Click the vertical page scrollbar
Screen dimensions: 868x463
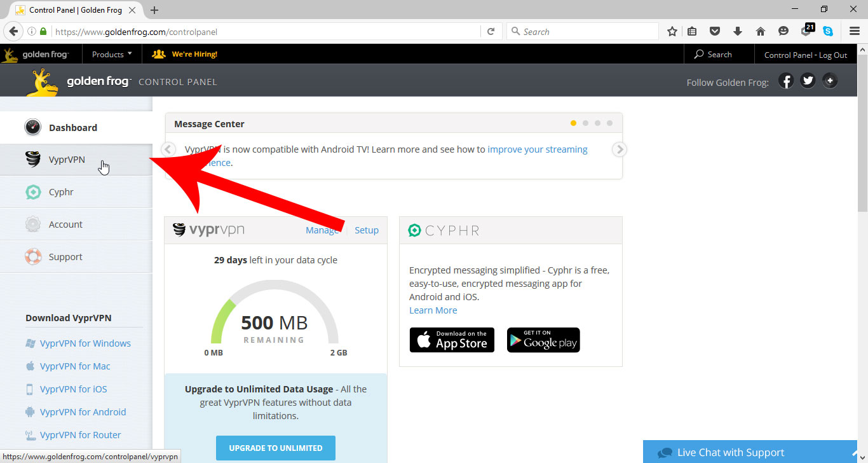(862, 134)
